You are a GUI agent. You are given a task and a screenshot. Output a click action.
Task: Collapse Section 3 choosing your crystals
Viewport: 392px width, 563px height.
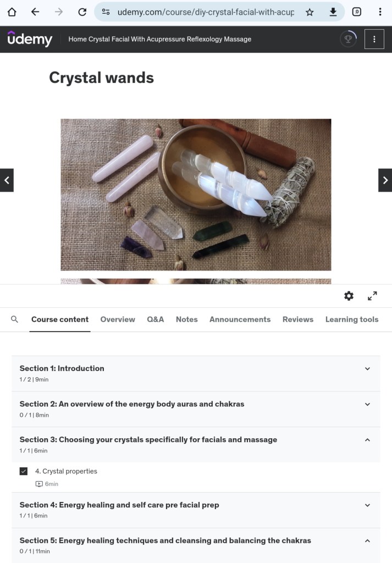pyautogui.click(x=367, y=440)
